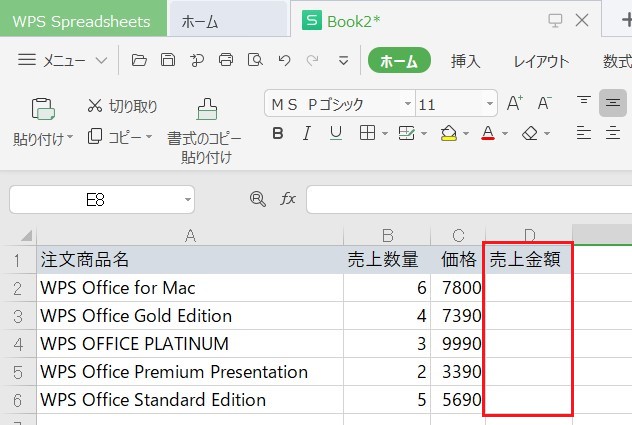The height and width of the screenshot is (425, 632).
Task: Align text left
Action: click(x=584, y=133)
